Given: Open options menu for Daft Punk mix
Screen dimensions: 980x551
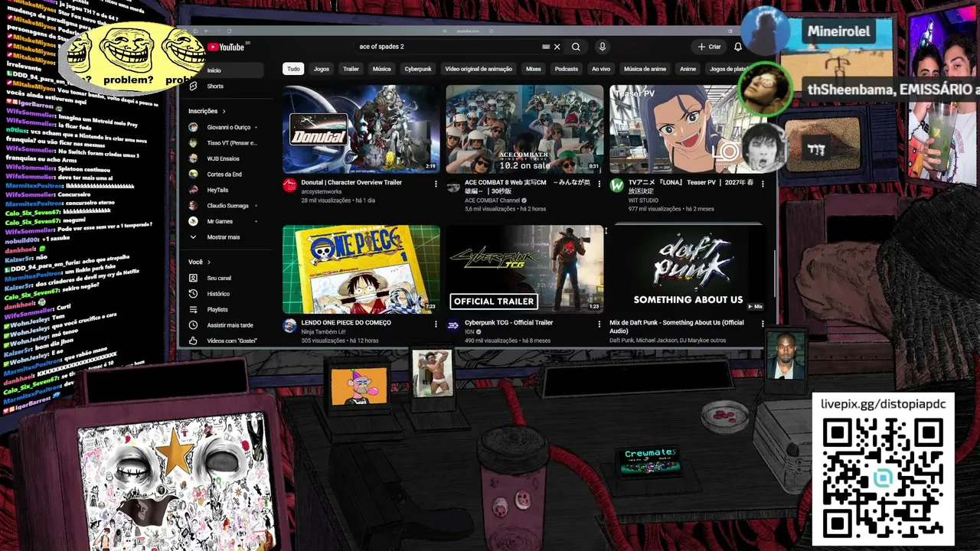Looking at the screenshot, I should [x=763, y=324].
